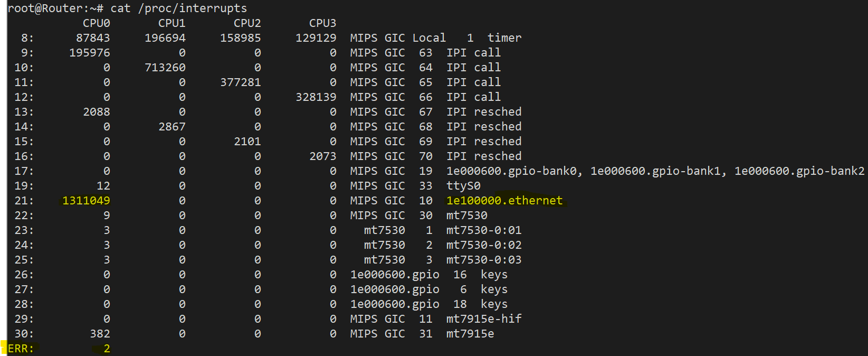
Task: Click '1e000600.gpio-bank1' in row 17
Action: coord(655,171)
